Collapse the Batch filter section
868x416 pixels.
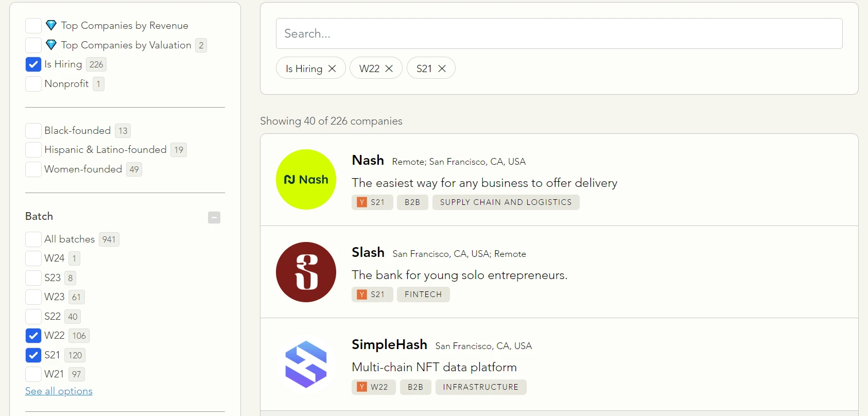214,217
